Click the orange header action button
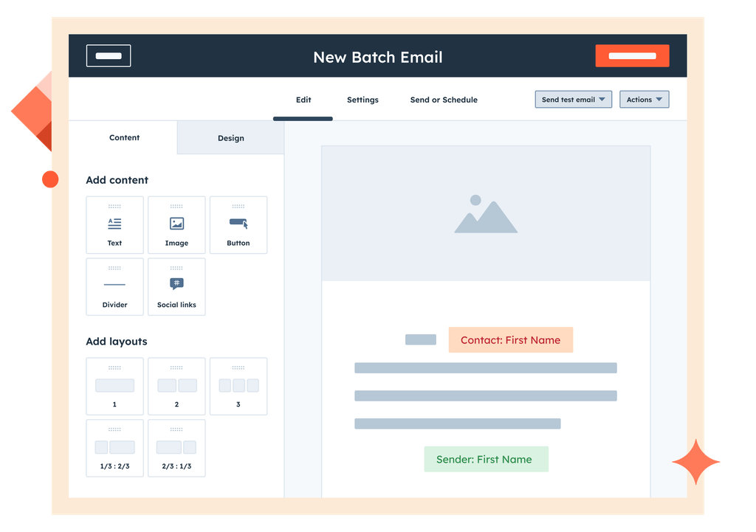 (632, 55)
